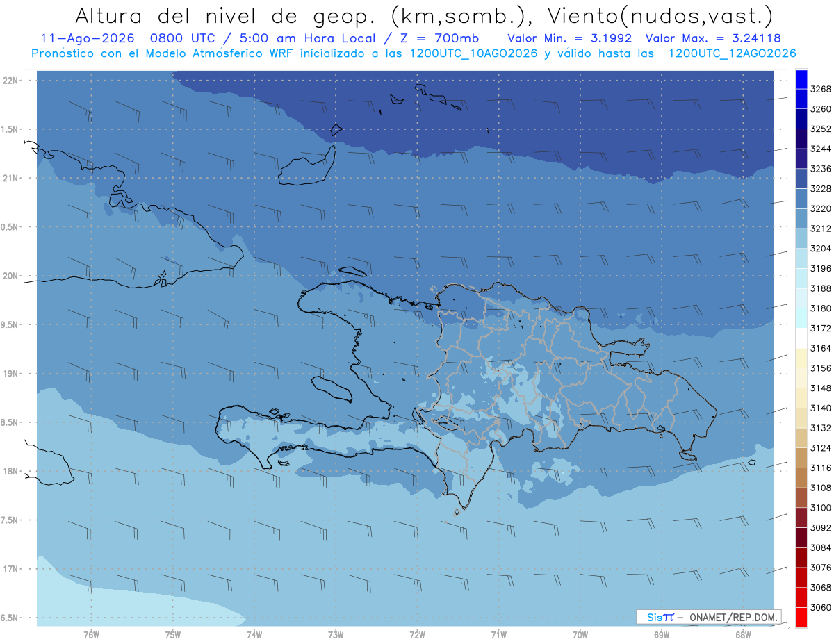Click the '1200UTC_12AGO2026' valid-until time
834x644 pixels.
click(732, 53)
